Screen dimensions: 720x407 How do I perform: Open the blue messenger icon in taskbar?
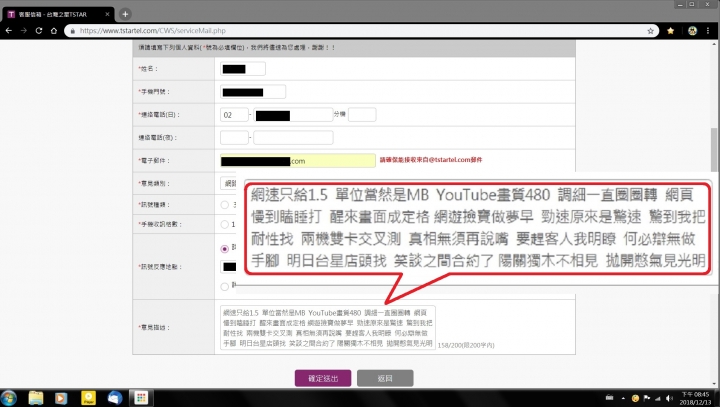[x=114, y=398]
